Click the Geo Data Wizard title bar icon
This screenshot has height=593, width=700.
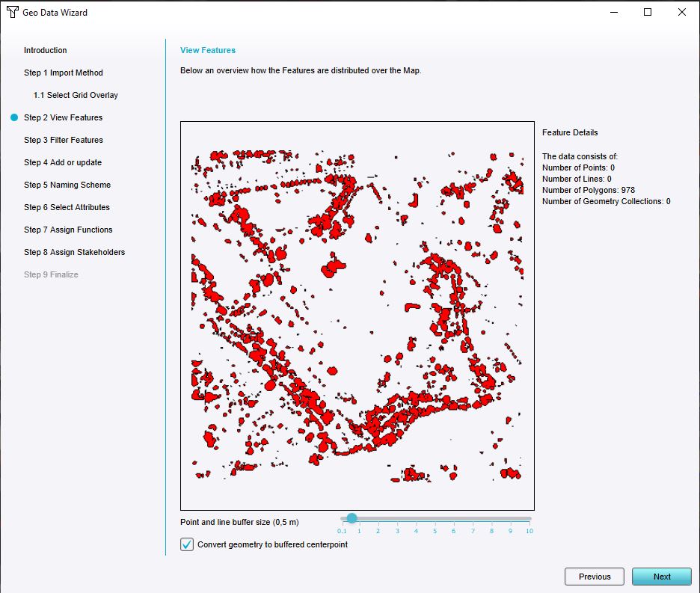(11, 12)
